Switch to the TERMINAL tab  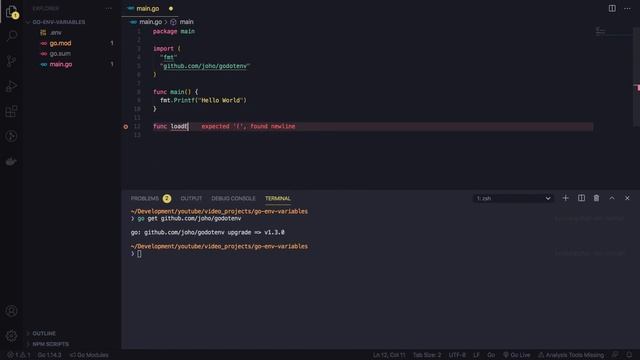[x=278, y=198]
